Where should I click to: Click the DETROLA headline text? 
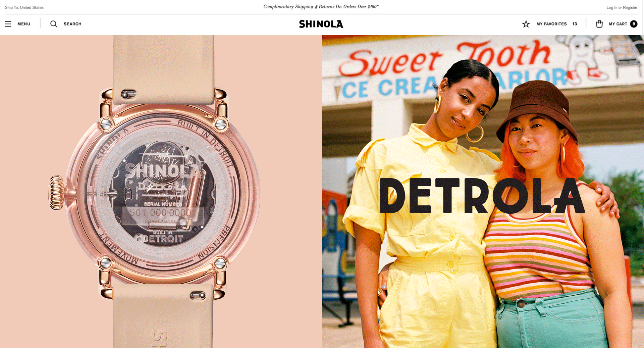[x=482, y=196]
